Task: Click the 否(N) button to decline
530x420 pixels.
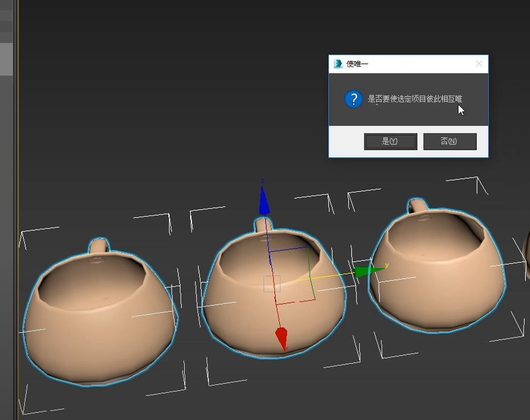Action: coord(449,142)
